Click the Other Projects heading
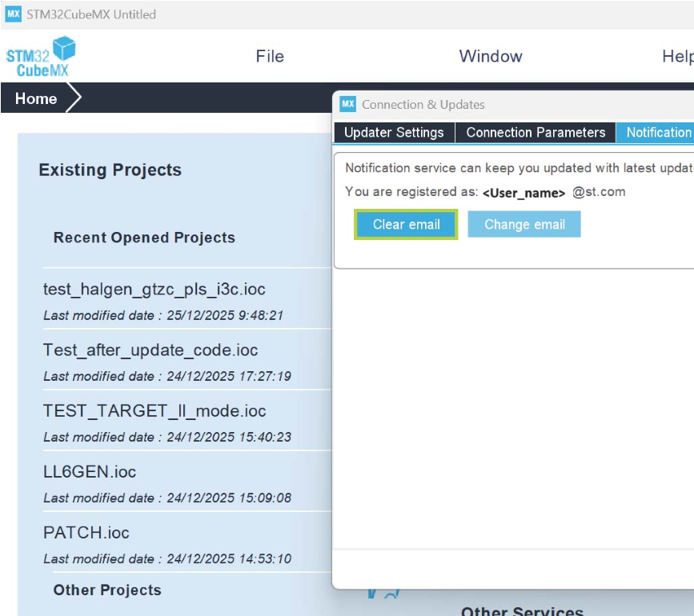694x616 pixels. click(107, 590)
